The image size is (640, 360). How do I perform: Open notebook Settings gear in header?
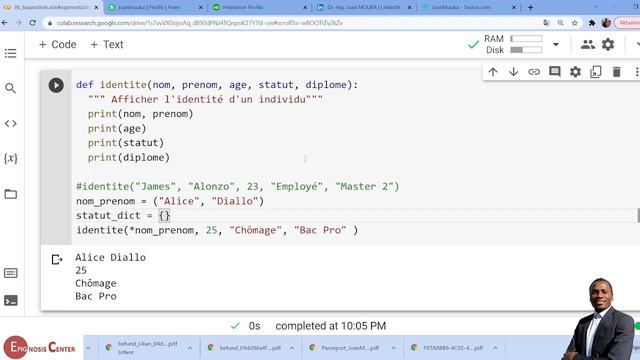click(608, 44)
